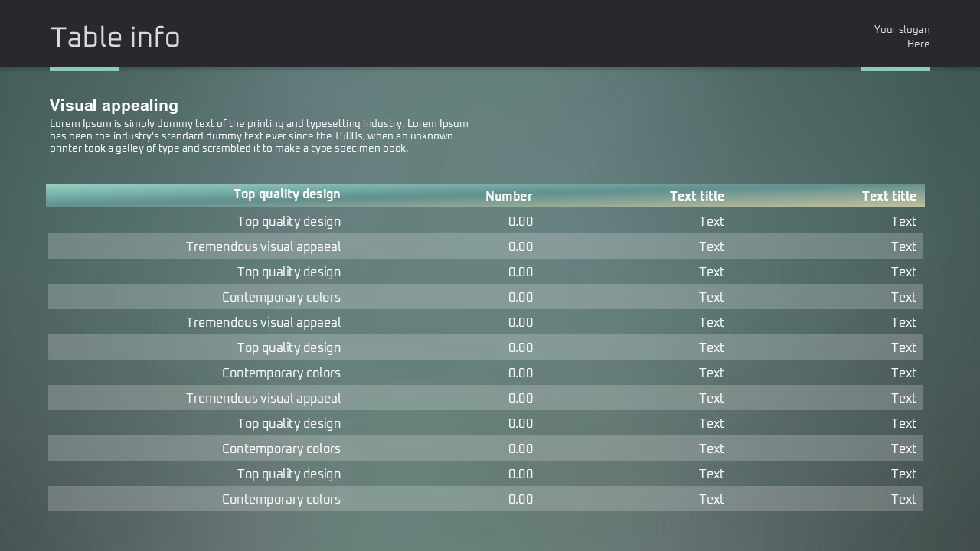This screenshot has width=980, height=551.
Task: Select the third column's "Text title" header
Action: point(697,197)
